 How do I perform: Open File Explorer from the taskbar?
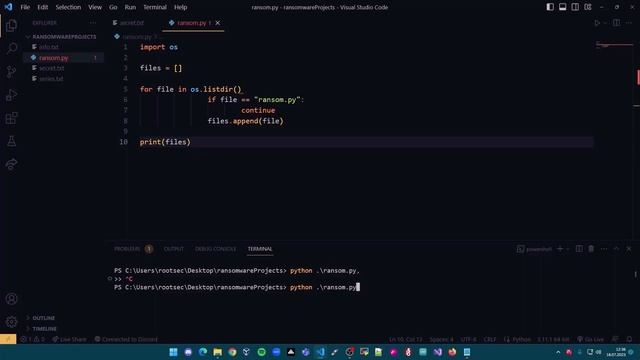pos(218,352)
